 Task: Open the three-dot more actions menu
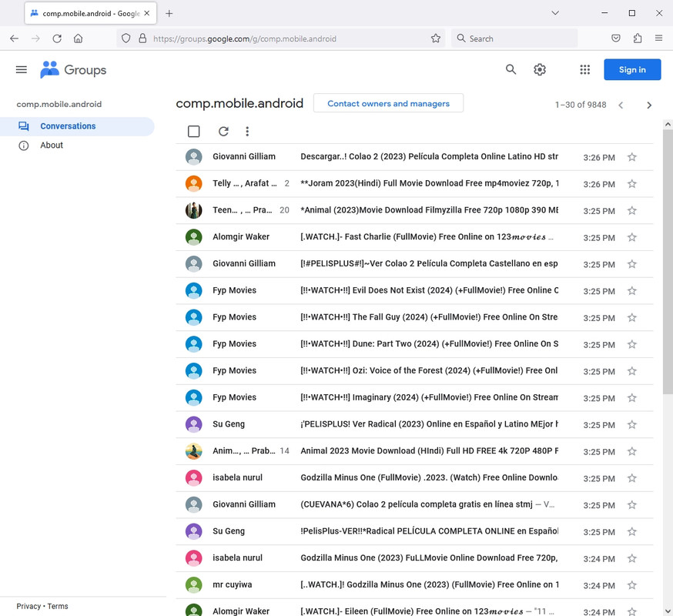247,132
